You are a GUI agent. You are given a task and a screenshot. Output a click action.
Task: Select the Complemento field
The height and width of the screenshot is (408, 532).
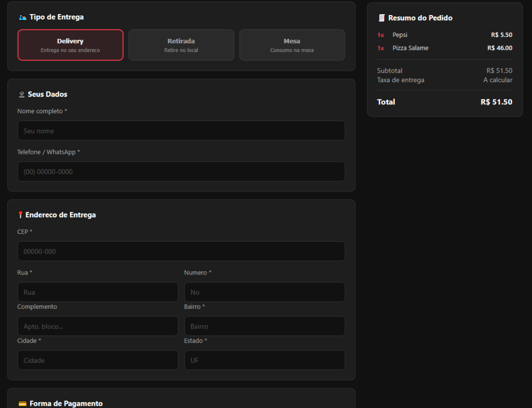click(x=98, y=326)
